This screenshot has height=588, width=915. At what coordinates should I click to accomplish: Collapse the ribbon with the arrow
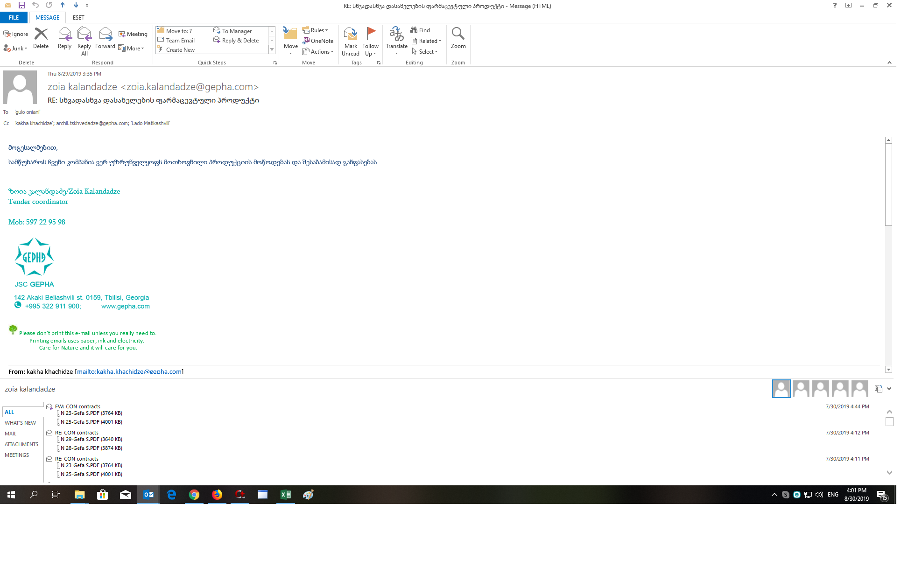(889, 63)
